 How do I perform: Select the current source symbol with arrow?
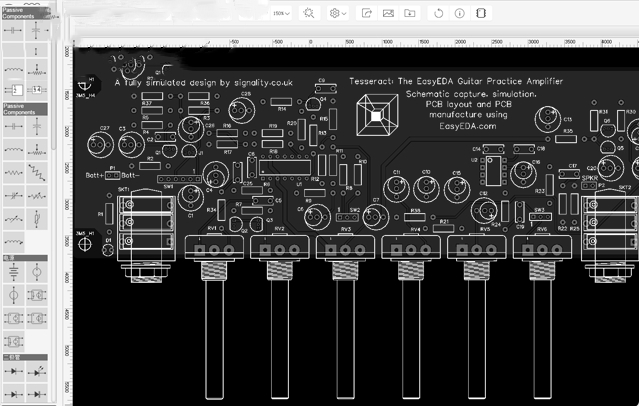coord(13,295)
